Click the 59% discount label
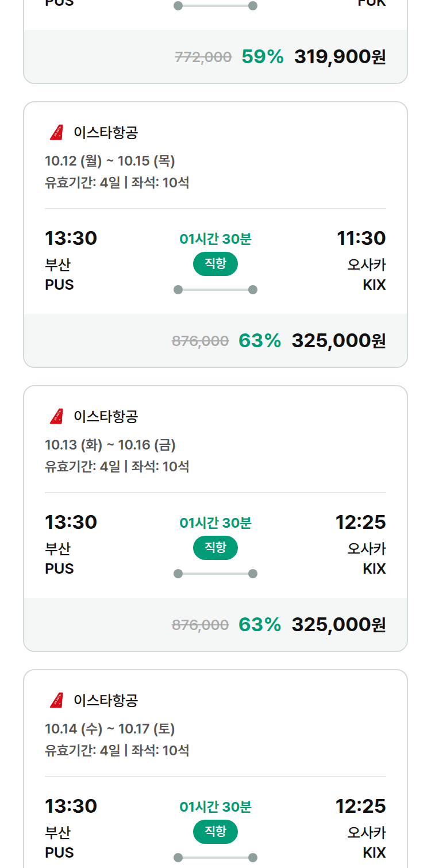431x868 pixels. pos(263,57)
